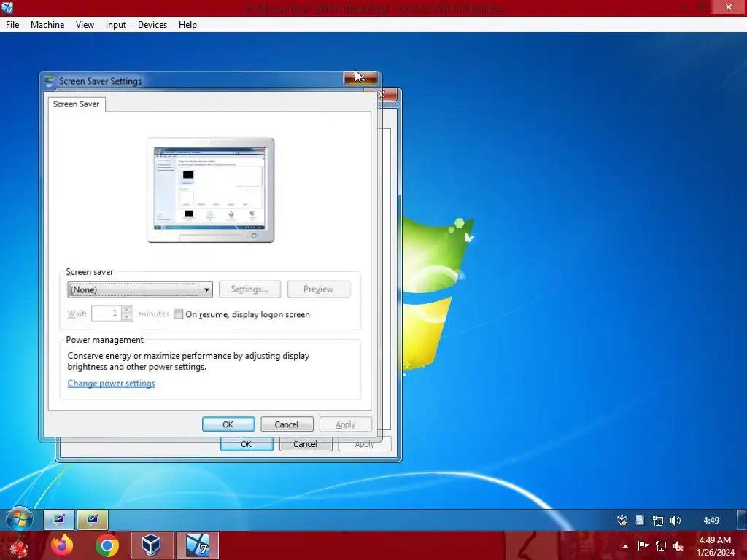The height and width of the screenshot is (560, 747).
Task: Click host tray network icon
Action: pyautogui.click(x=661, y=545)
